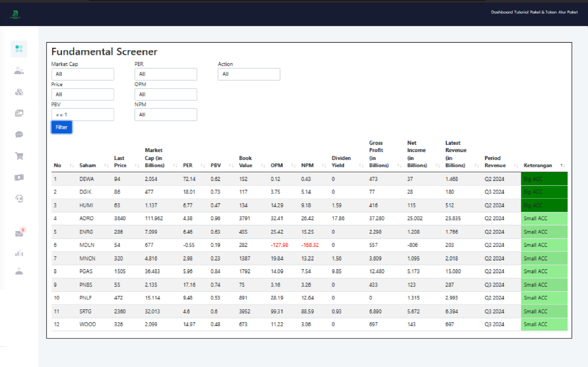The image size is (588, 367).
Task: Toggle sort on the Keterangan column
Action: pyautogui.click(x=538, y=165)
